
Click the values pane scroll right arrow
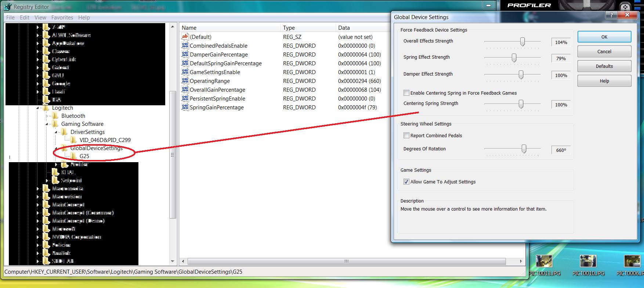[521, 261]
